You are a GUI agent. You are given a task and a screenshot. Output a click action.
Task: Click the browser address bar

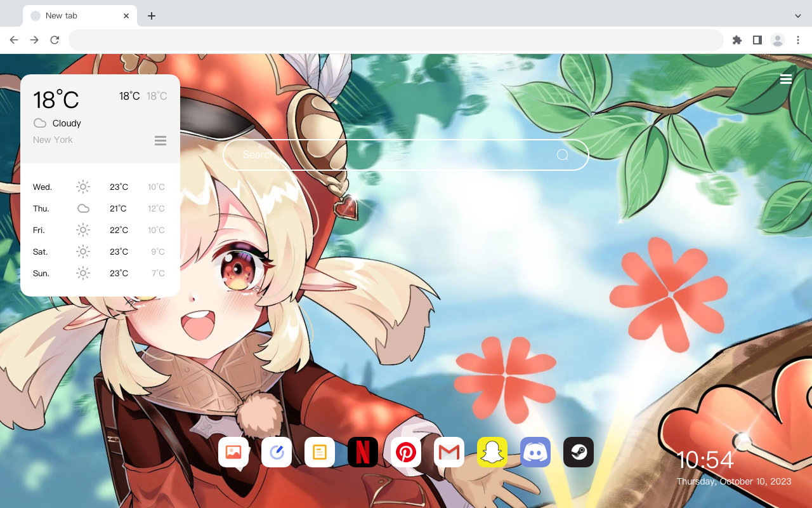pos(396,40)
